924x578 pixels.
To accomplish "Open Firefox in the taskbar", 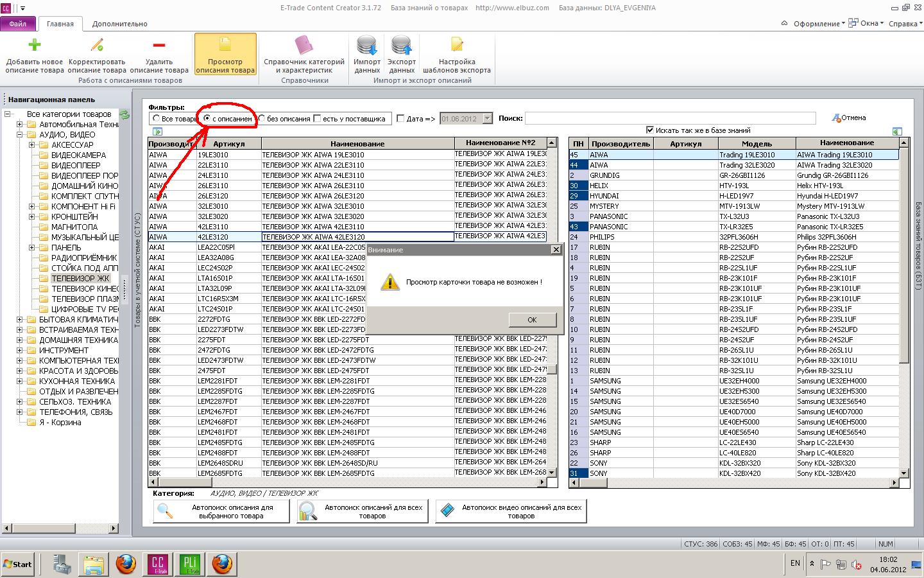I will [x=126, y=564].
